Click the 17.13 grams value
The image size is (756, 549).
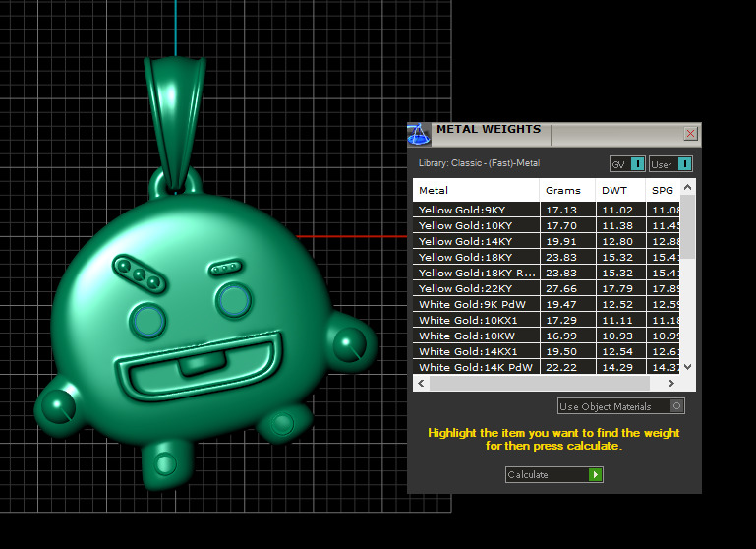561,210
